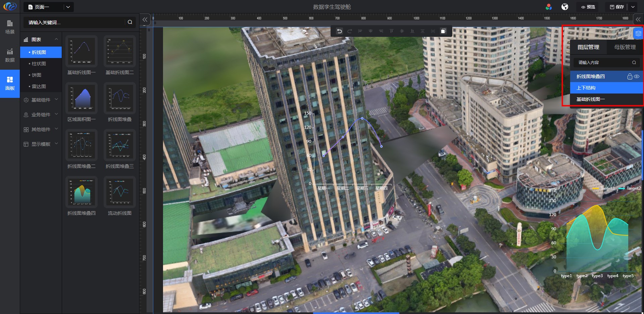Switch to the 母版管理 tab
Viewport: 644px width, 314px height.
(625, 47)
